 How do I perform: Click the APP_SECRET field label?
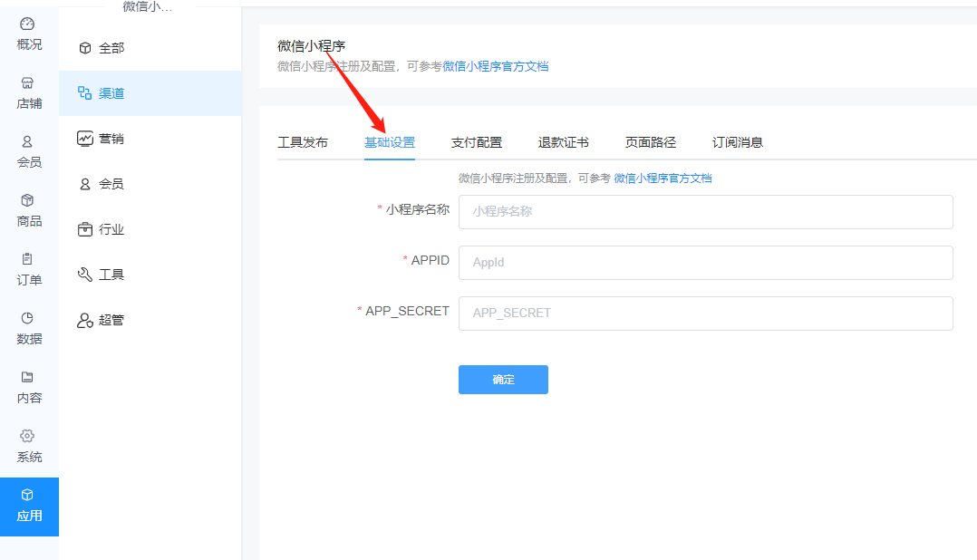[408, 311]
